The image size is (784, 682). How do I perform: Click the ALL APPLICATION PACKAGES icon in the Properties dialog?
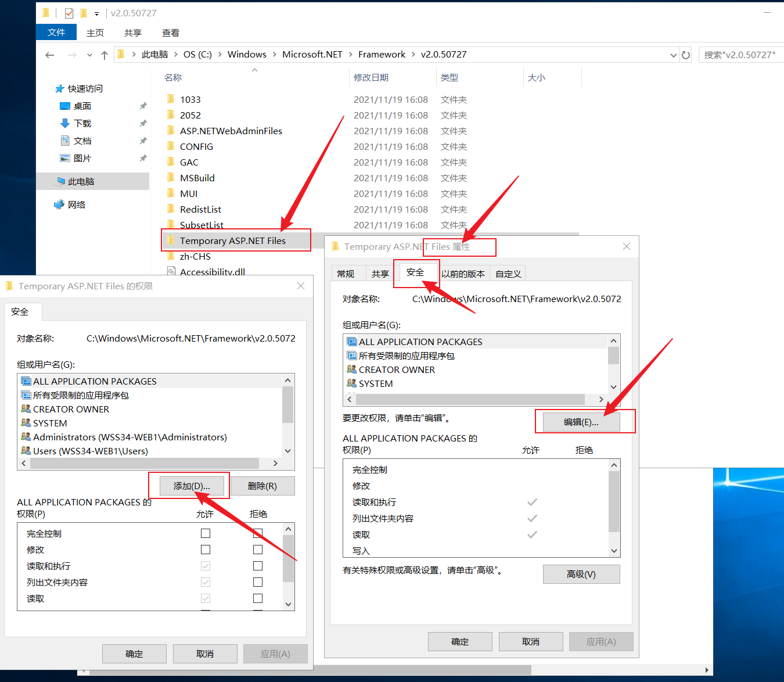(x=352, y=342)
